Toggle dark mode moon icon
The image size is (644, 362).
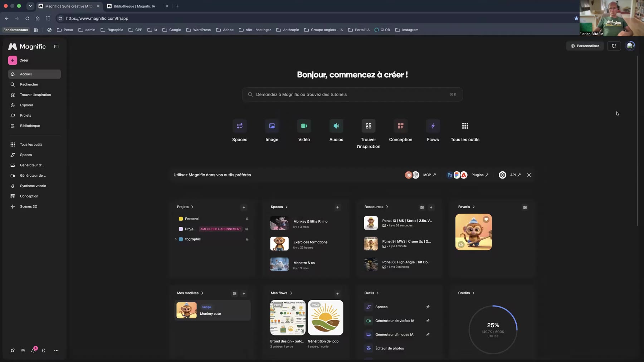[44, 351]
